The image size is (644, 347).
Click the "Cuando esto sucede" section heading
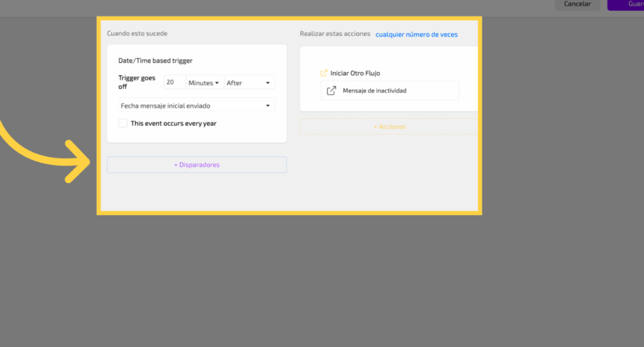coord(137,33)
